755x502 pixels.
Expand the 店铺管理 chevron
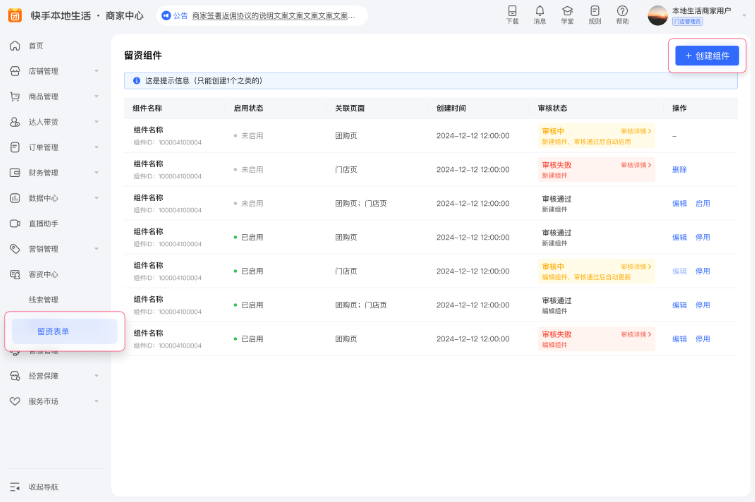click(x=96, y=71)
